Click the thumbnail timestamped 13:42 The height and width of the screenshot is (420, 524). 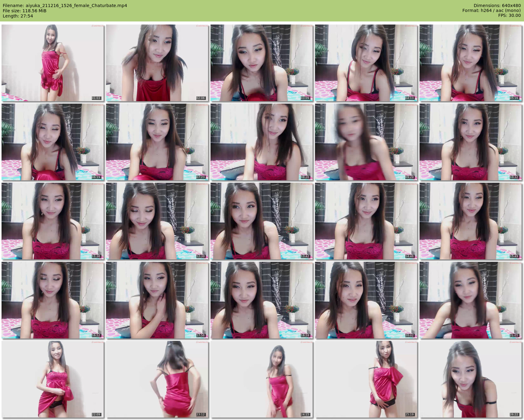pos(262,221)
